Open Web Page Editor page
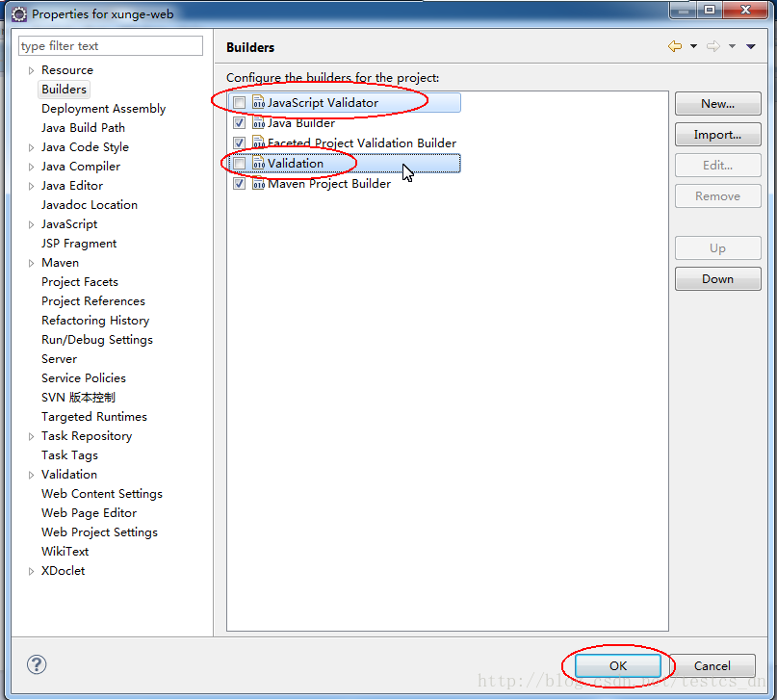Image resolution: width=777 pixels, height=700 pixels. point(89,513)
